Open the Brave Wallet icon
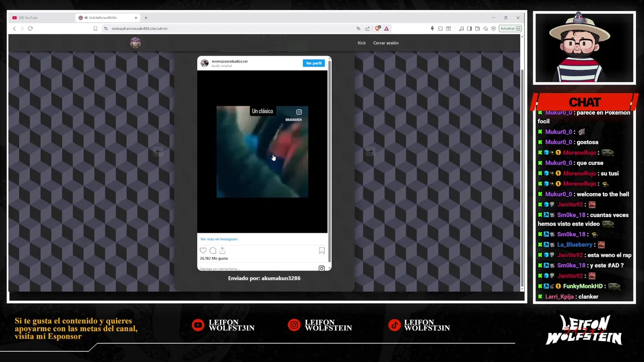644x362 pixels. pyautogui.click(x=477, y=29)
